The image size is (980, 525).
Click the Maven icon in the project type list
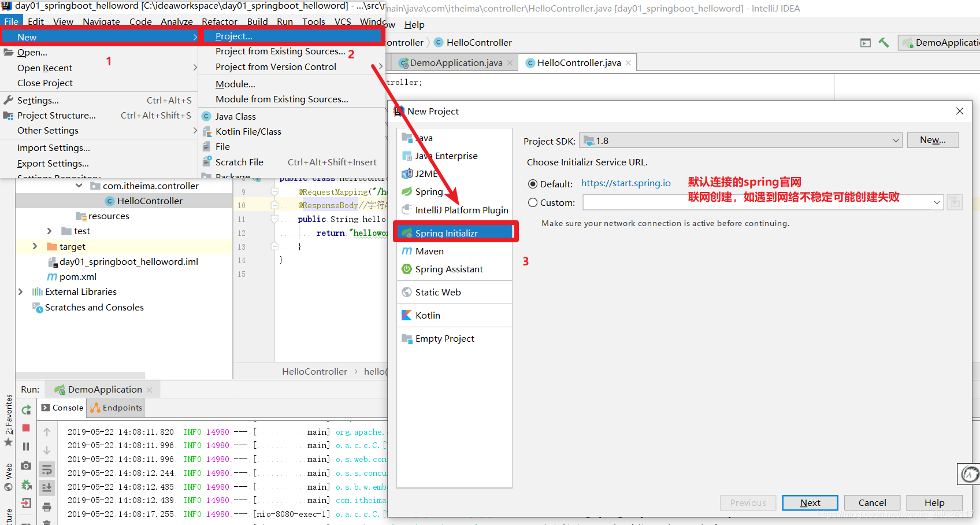407,251
